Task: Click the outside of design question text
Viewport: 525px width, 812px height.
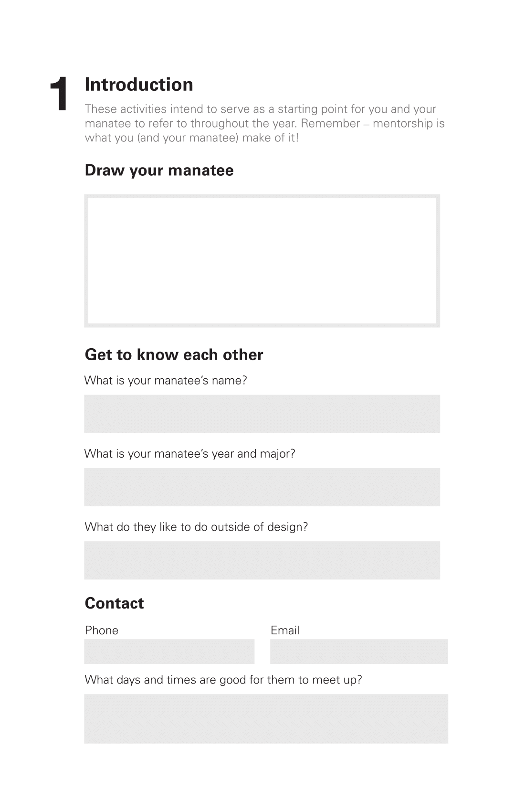Action: (196, 527)
